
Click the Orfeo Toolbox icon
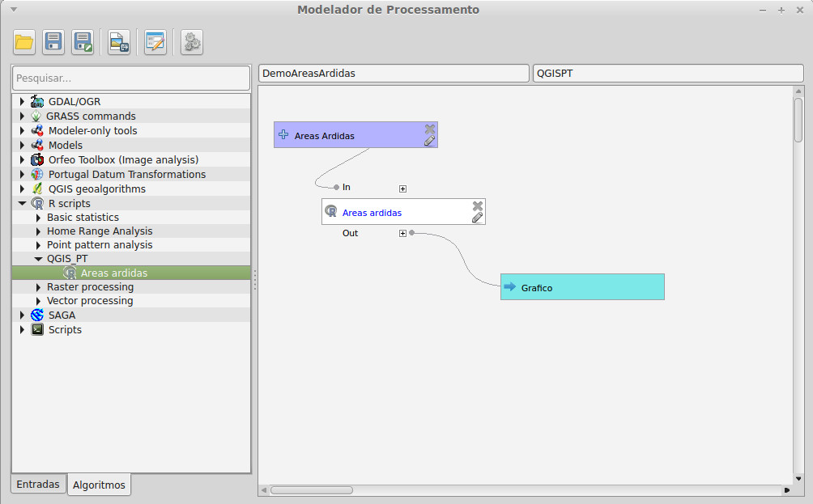(x=37, y=159)
